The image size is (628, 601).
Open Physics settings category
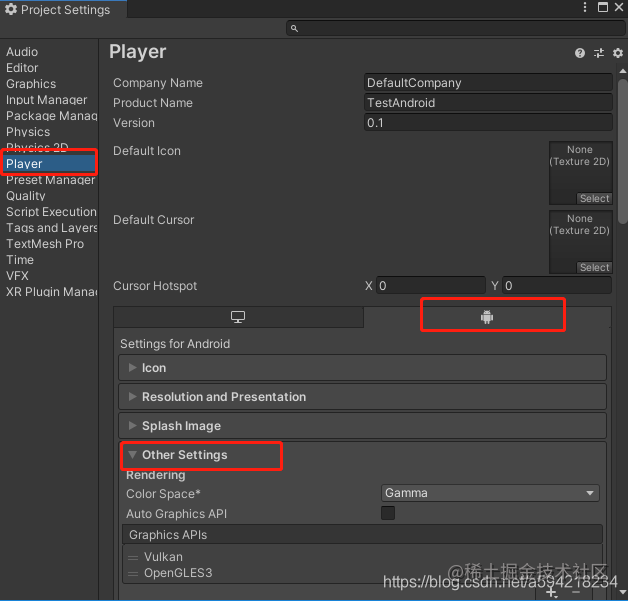pos(48,132)
